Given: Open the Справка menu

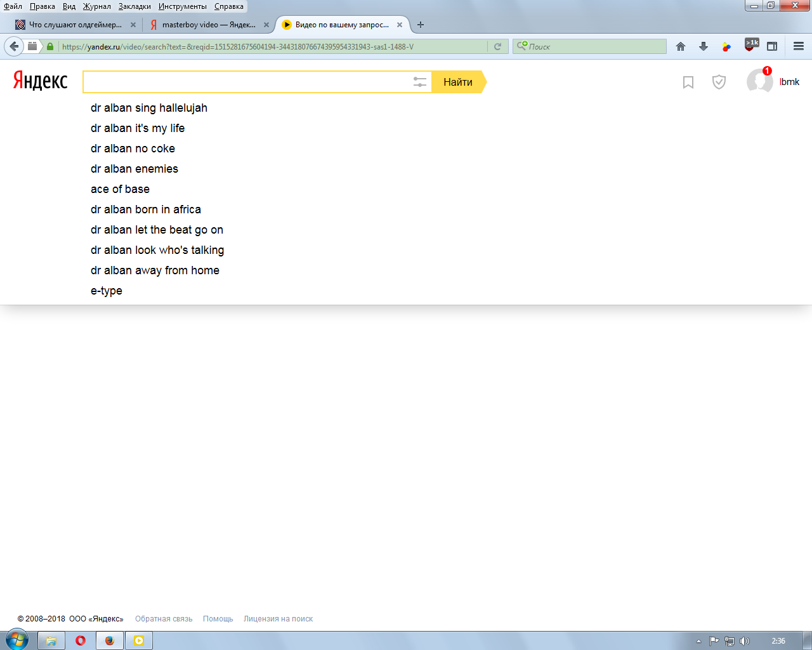Looking at the screenshot, I should pos(229,6).
